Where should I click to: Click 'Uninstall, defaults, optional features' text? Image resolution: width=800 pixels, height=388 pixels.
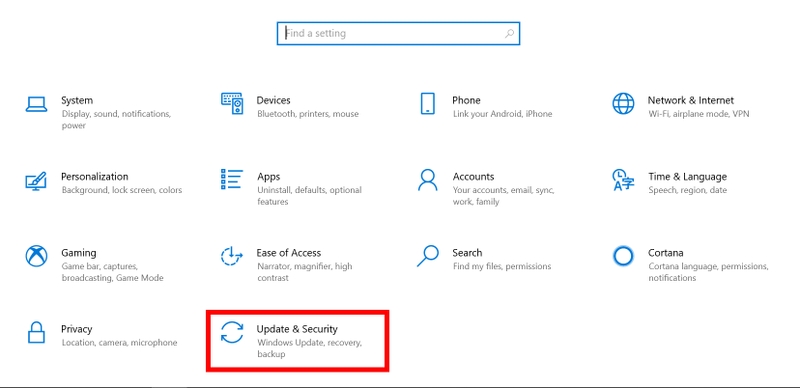point(309,196)
